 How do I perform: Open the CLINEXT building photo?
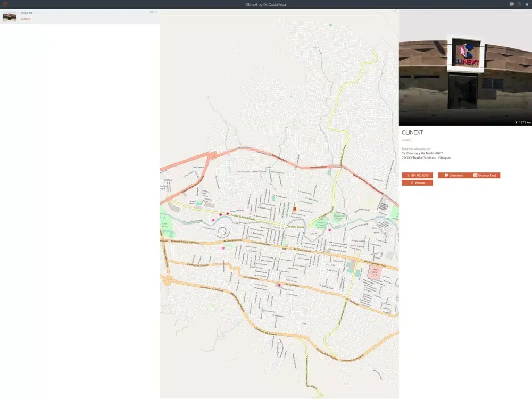pyautogui.click(x=465, y=68)
